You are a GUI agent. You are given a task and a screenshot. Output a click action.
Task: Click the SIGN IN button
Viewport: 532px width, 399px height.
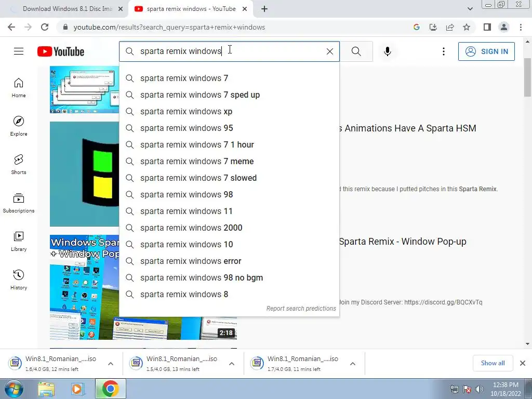point(486,51)
